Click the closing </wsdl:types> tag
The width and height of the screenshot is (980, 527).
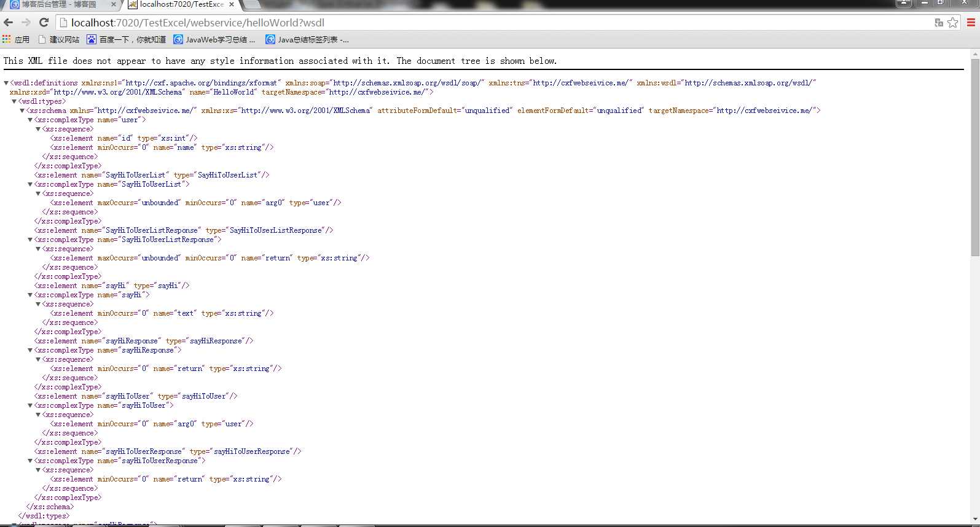coord(44,516)
